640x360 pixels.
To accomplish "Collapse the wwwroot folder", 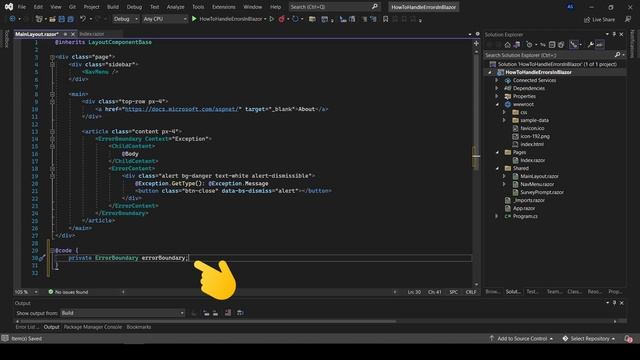I will pyautogui.click(x=497, y=104).
